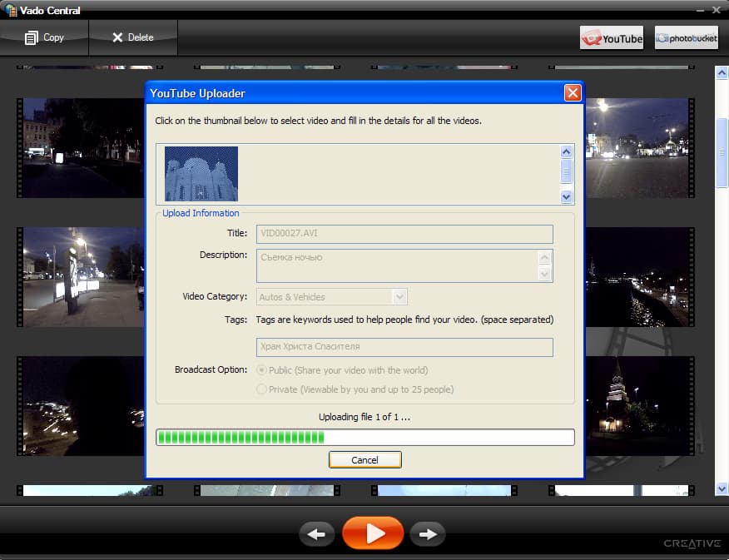
Task: Play the selected video with the orange button
Action: point(372,533)
